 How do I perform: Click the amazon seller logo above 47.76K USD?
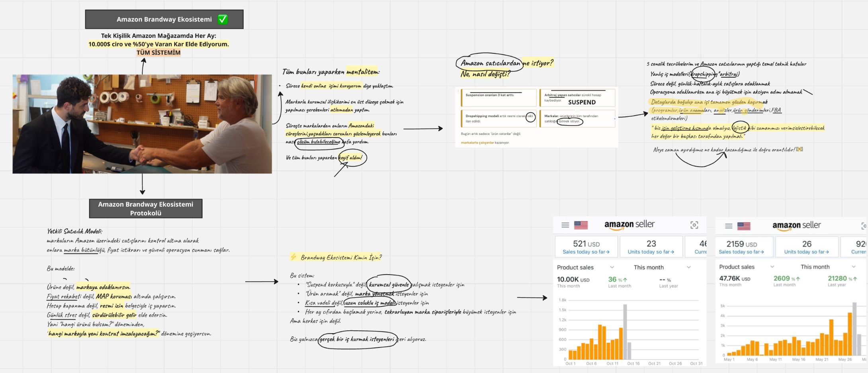pos(796,226)
